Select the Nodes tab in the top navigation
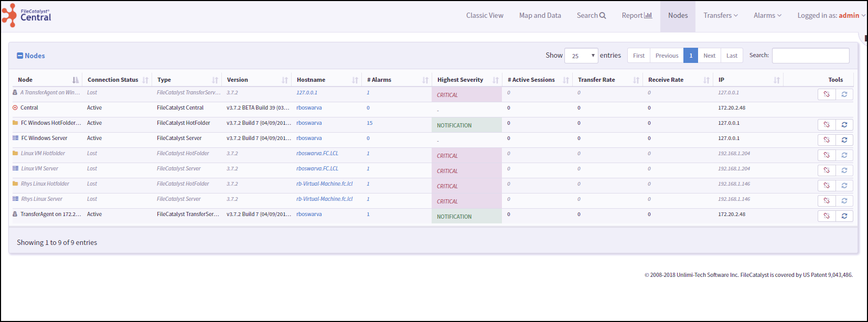Viewport: 868px width, 322px height. tap(678, 16)
